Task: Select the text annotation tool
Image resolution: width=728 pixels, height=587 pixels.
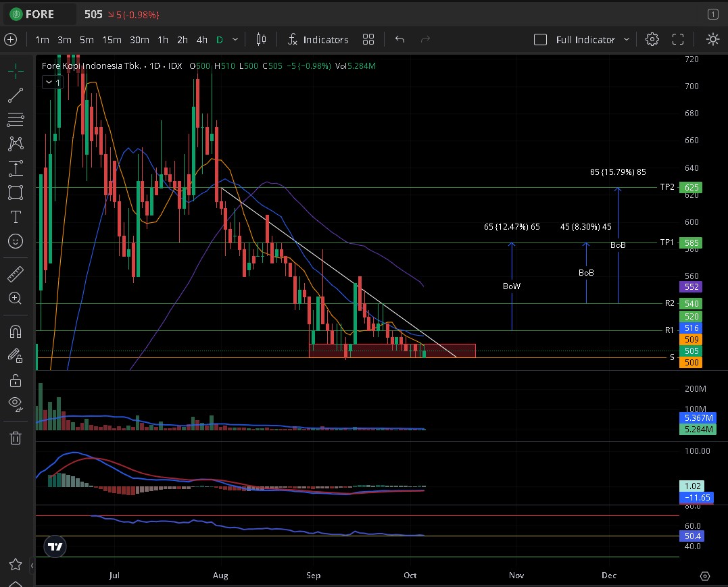Action: click(16, 217)
